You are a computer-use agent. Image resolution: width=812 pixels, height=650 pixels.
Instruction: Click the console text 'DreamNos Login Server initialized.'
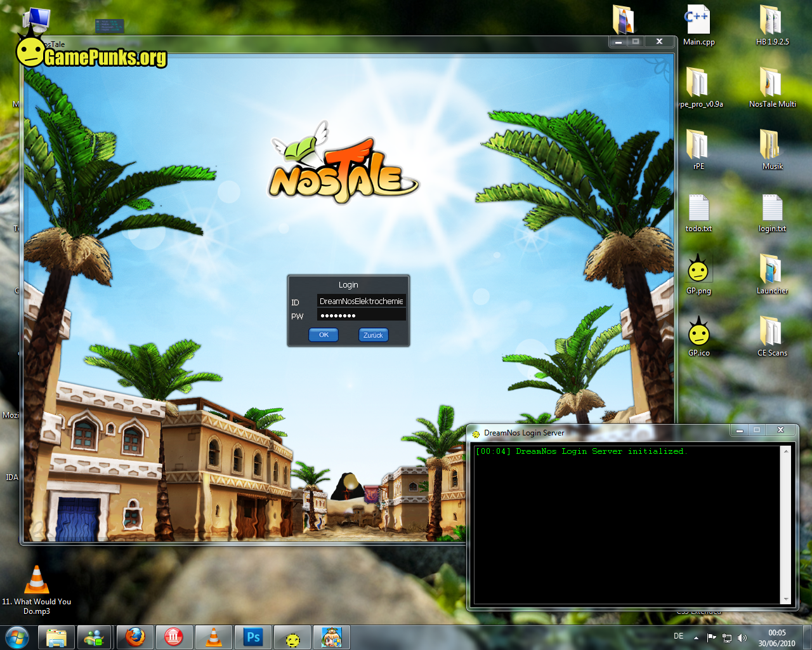(x=601, y=451)
